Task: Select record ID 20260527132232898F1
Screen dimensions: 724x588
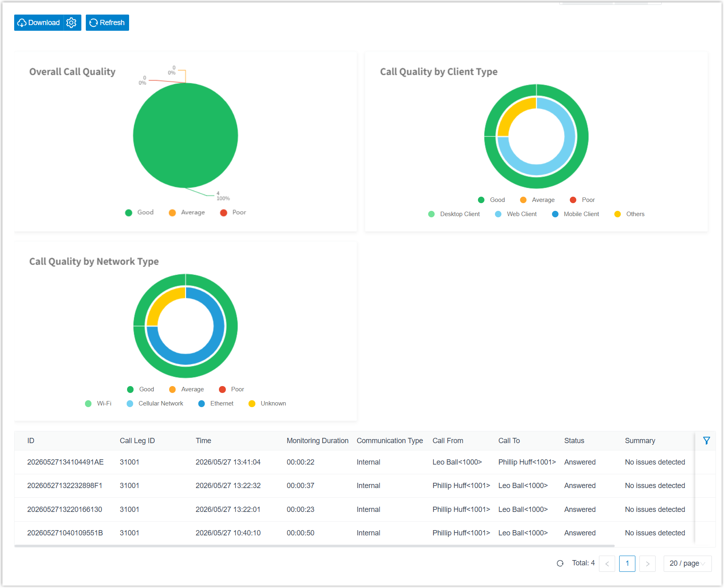Action: point(65,486)
